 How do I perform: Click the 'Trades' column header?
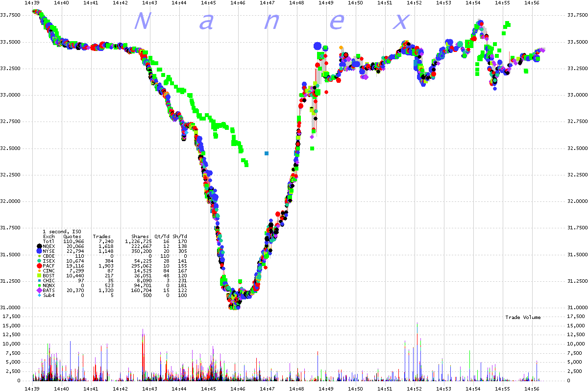[x=102, y=237]
